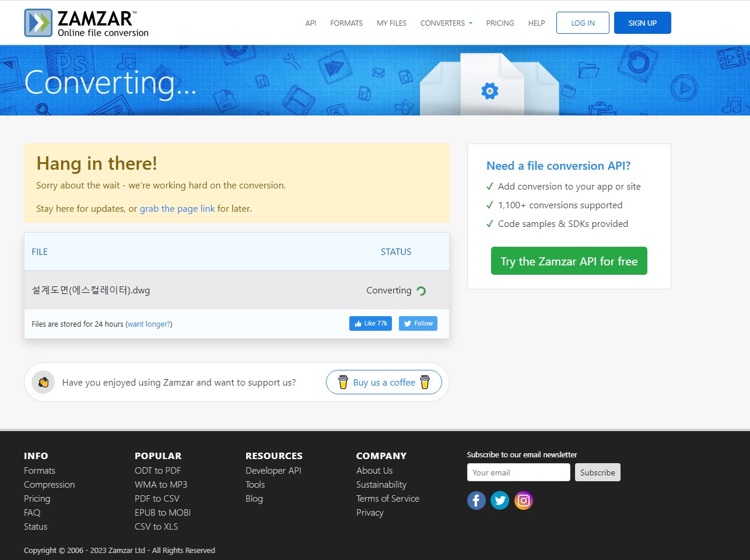Click the Sign Up button
Screen dimensions: 750x560
pos(643,23)
